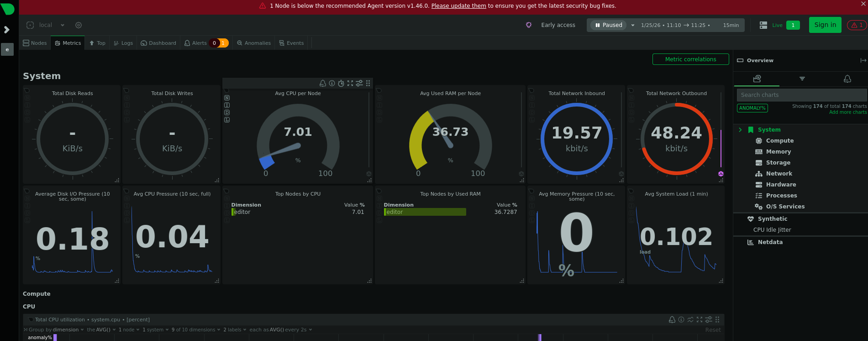Click the red alert warning badge

857,25
